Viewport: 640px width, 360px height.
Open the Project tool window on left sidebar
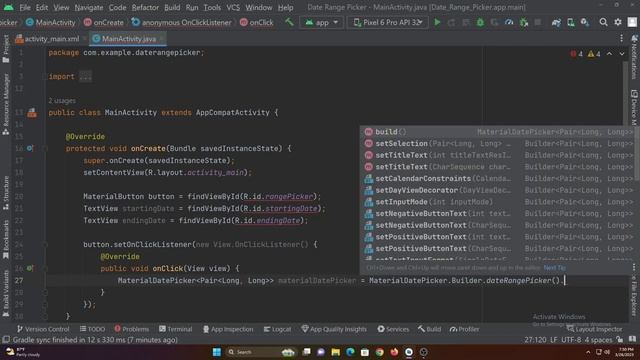(x=6, y=49)
